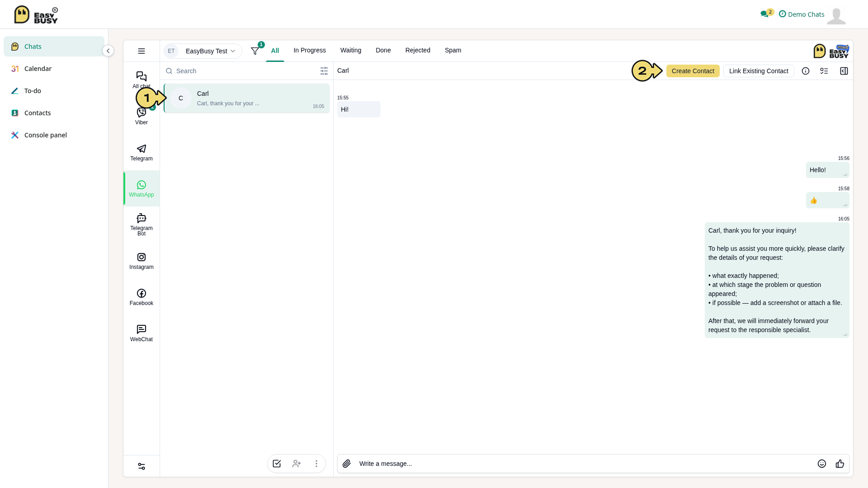
Task: Select the Telegram channel
Action: point(141,152)
